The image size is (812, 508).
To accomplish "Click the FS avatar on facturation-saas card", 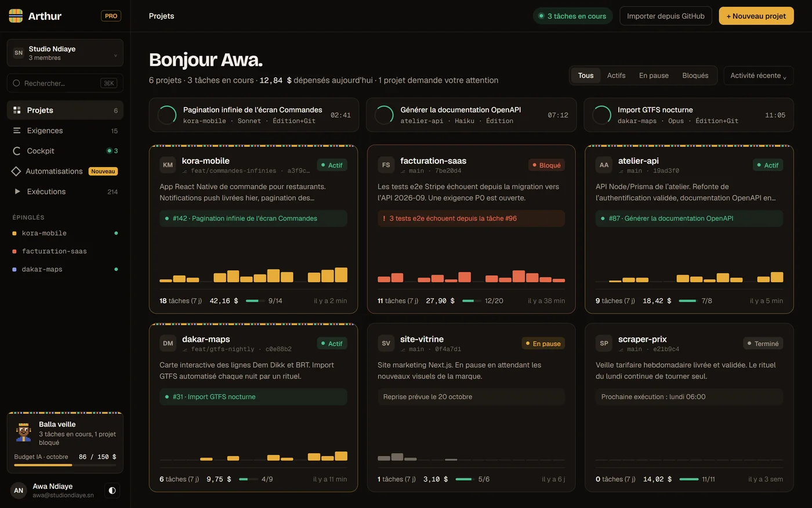I will 386,165.
